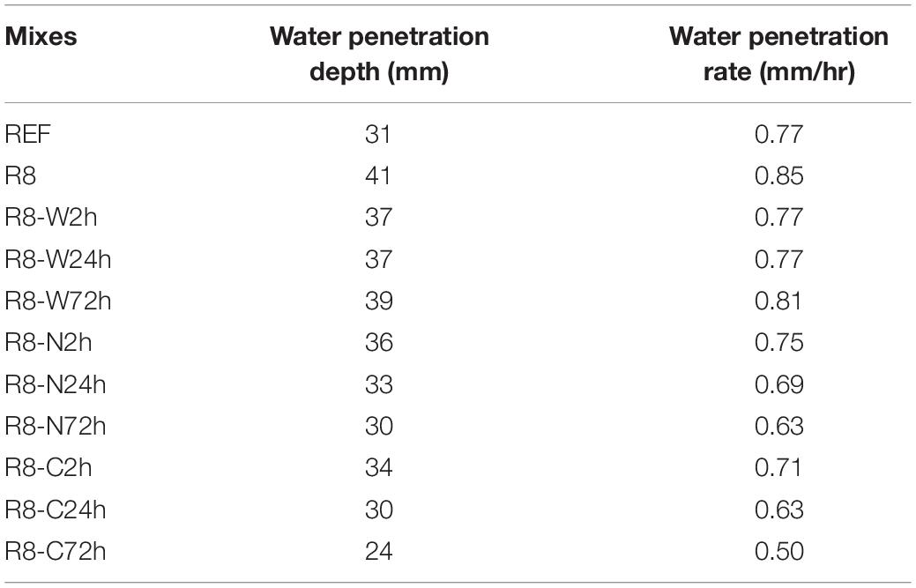916x588 pixels.
Task: Select the R8-C24h mix label
Action: pos(56,510)
